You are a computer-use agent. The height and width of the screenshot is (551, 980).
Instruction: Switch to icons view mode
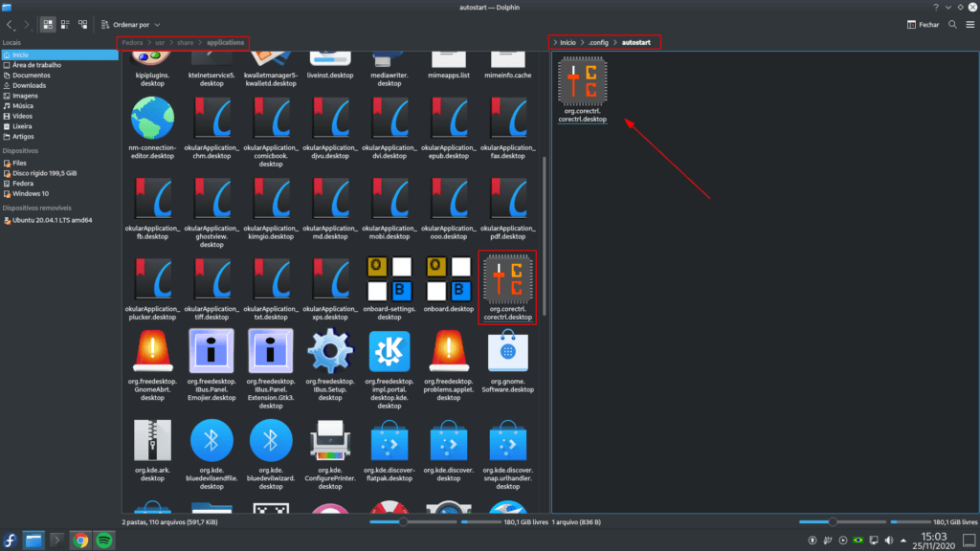click(x=47, y=24)
